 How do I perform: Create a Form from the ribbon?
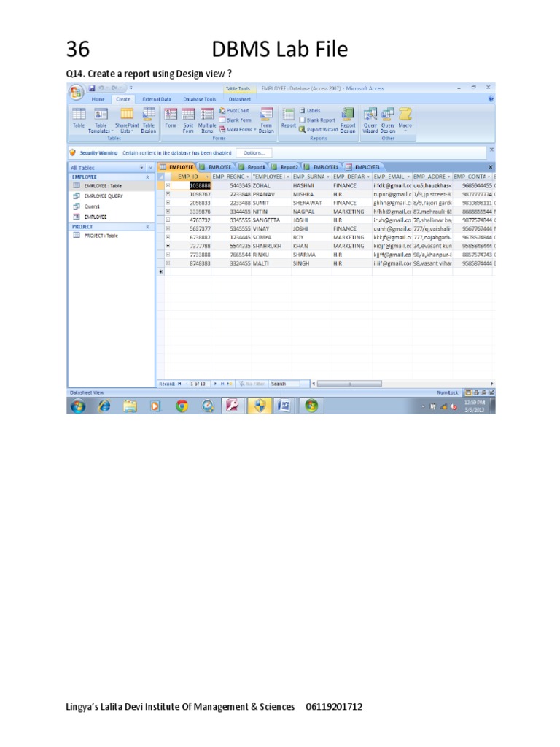171,118
